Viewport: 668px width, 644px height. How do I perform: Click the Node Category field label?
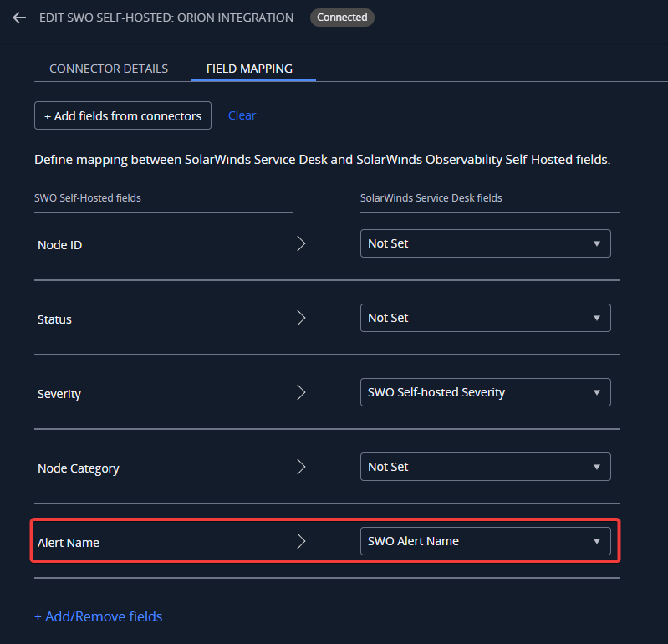tap(79, 468)
